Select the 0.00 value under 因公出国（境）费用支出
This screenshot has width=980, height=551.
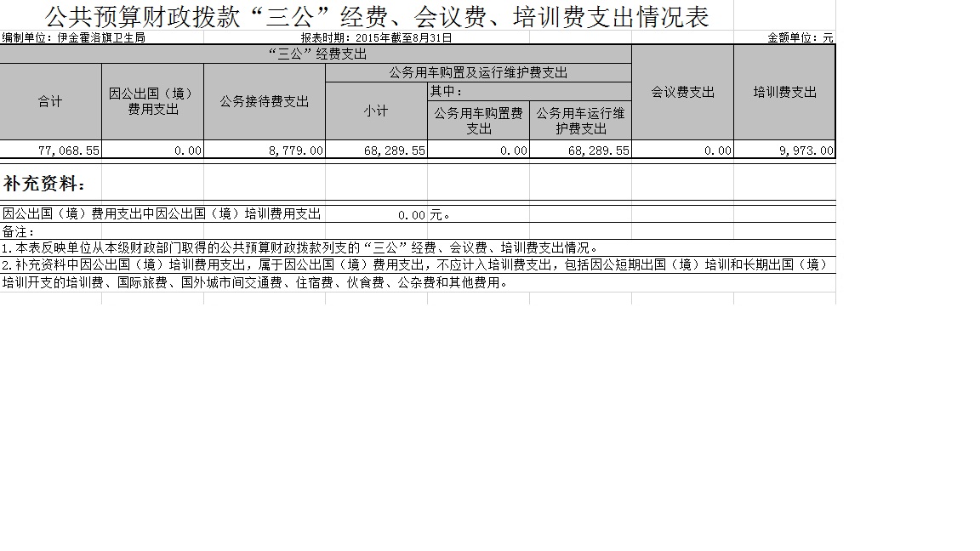[187, 151]
